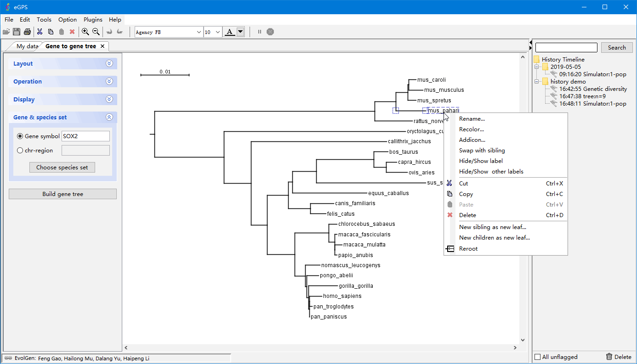Close the Gene to gene tree tab
Viewport: 637px width, 364px height.
pos(102,46)
